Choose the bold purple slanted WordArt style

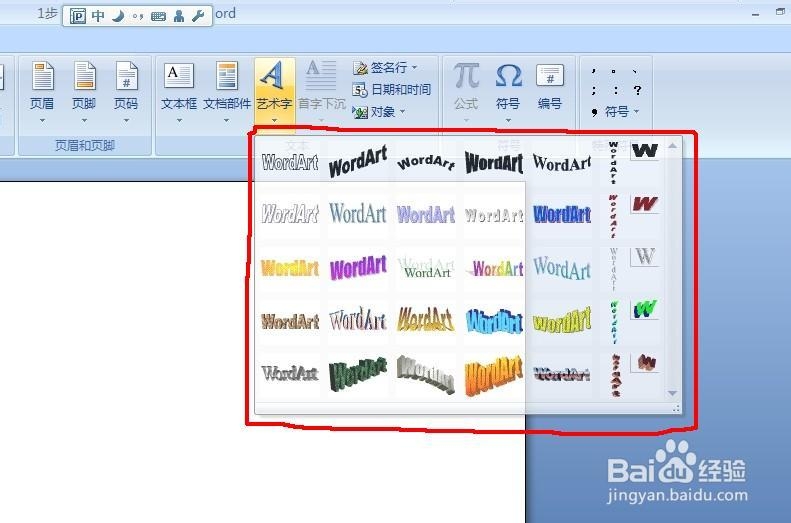(358, 267)
